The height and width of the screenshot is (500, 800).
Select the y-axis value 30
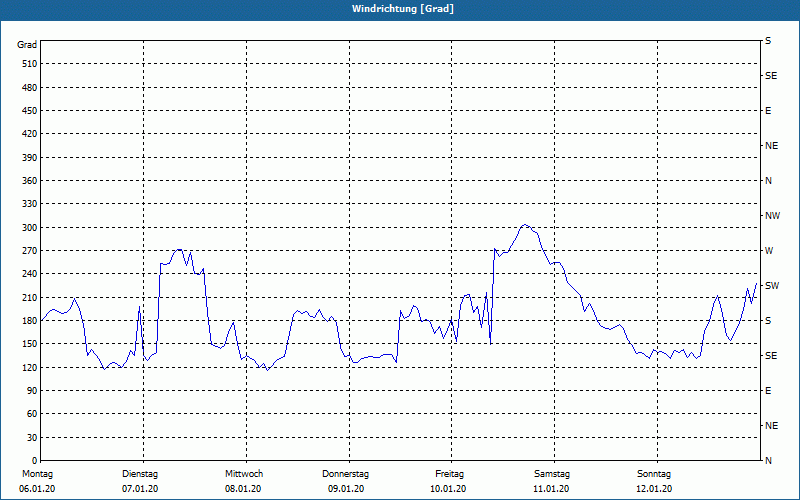[32, 438]
